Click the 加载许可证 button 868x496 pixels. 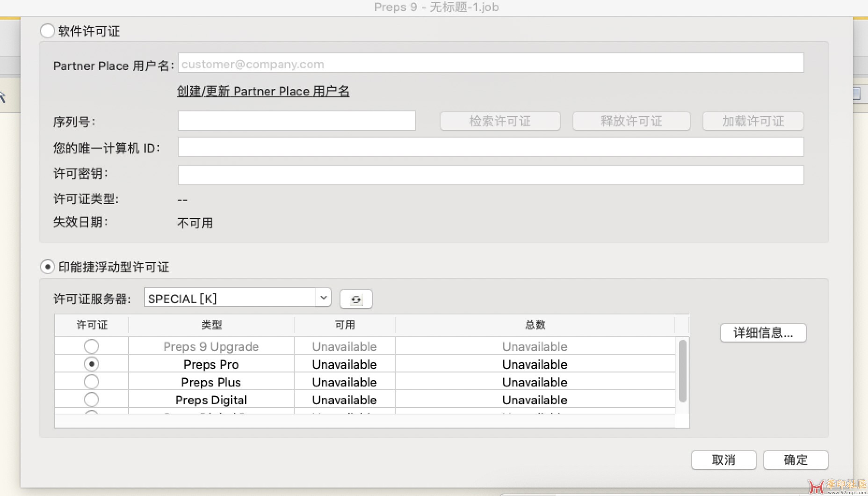click(x=753, y=121)
